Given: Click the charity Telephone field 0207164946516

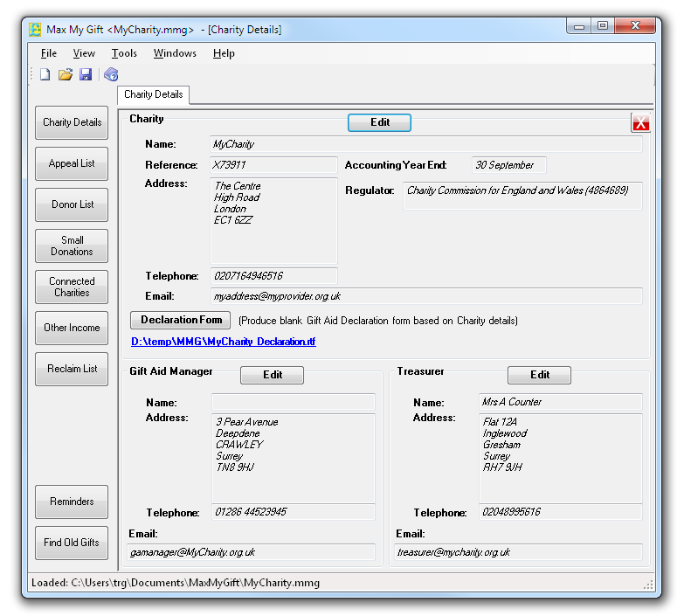Looking at the screenshot, I should 274,276.
